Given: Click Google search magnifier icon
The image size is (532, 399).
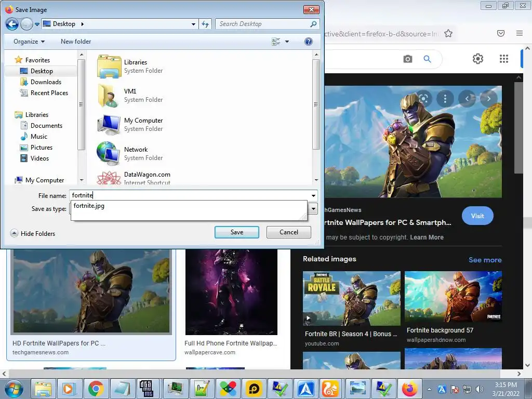Looking at the screenshot, I should pyautogui.click(x=428, y=59).
